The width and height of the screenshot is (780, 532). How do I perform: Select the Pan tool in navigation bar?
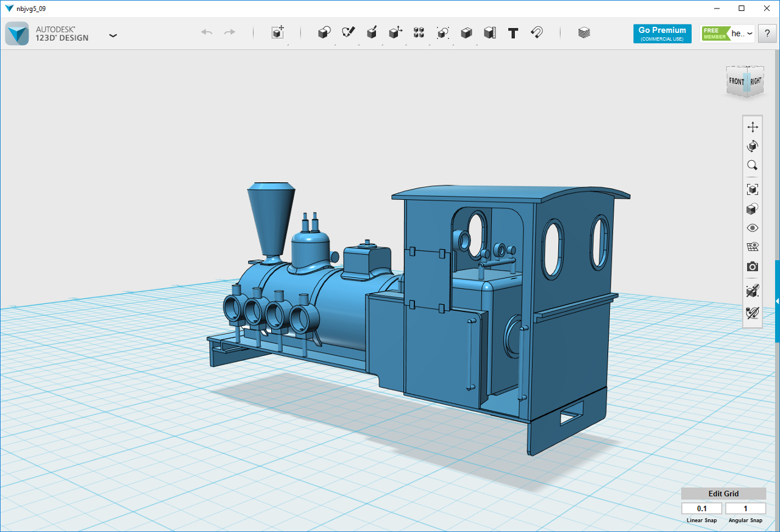pyautogui.click(x=753, y=127)
